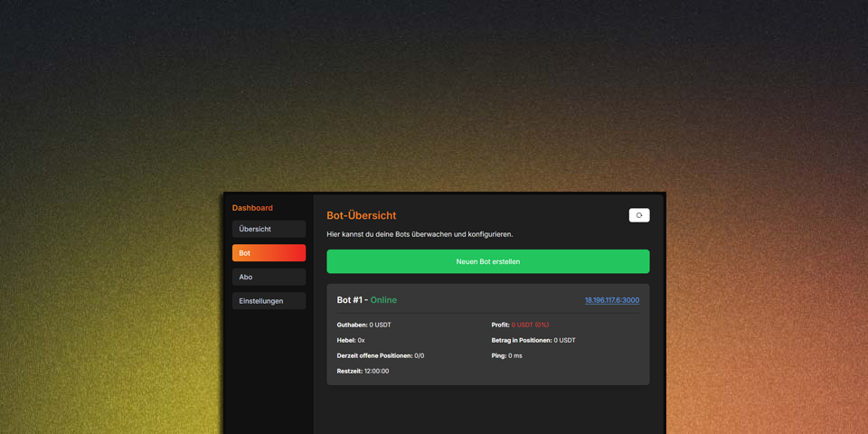This screenshot has width=868, height=434.
Task: Open the Übersicht menu item
Action: click(x=269, y=229)
